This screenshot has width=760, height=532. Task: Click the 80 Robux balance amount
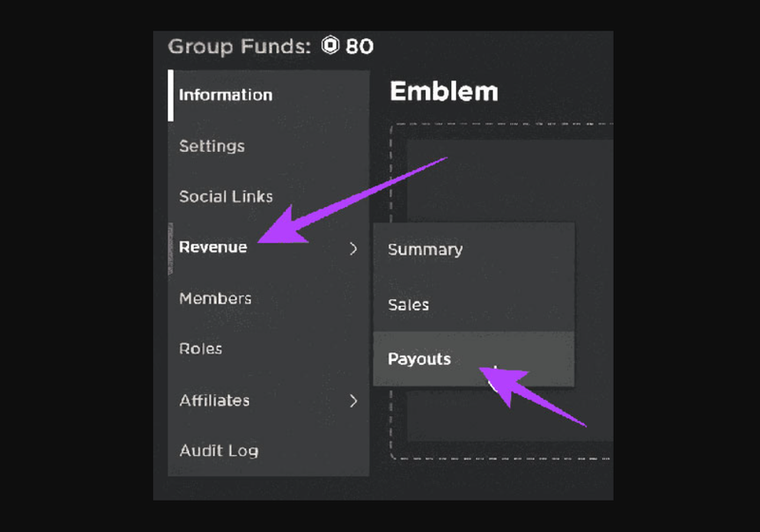tap(359, 46)
